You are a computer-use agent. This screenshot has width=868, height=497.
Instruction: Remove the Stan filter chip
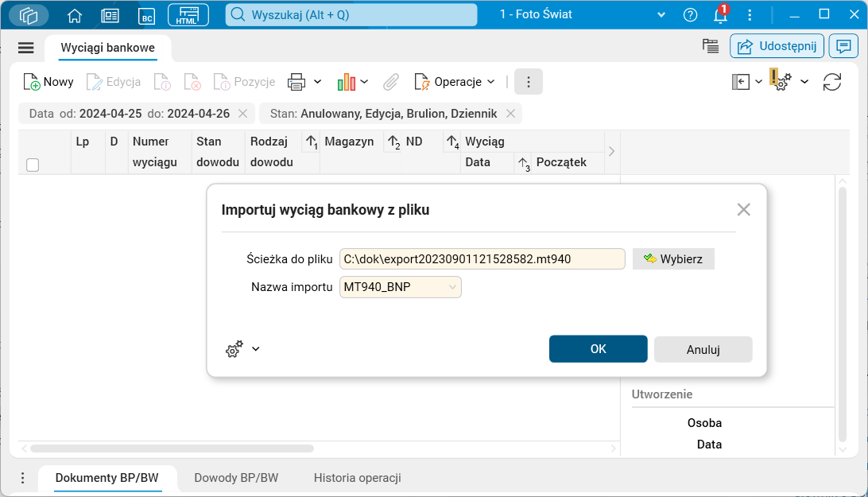pyautogui.click(x=510, y=114)
